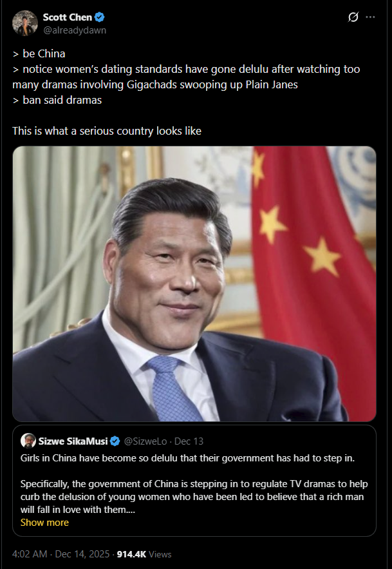Screen dimensions: 392x569
Task: Open the 4:02 AM · Dec 14, 2025 timestamp
Action: [x=61, y=554]
